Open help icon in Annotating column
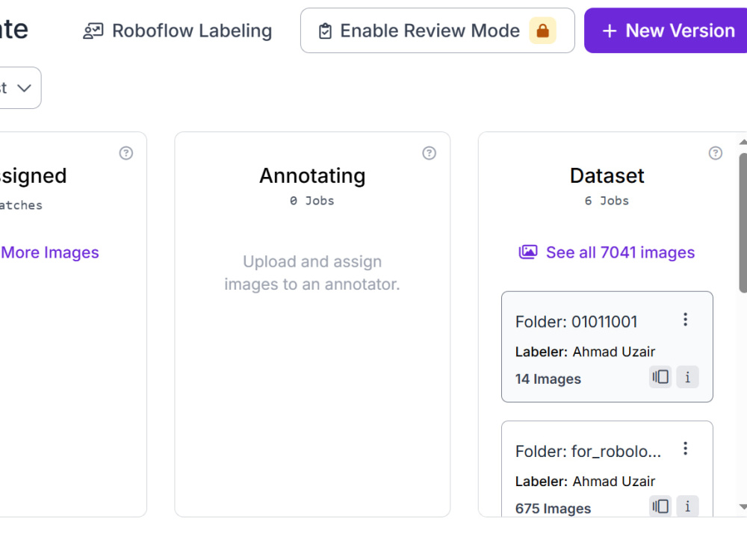The width and height of the screenshot is (747, 560). point(429,153)
